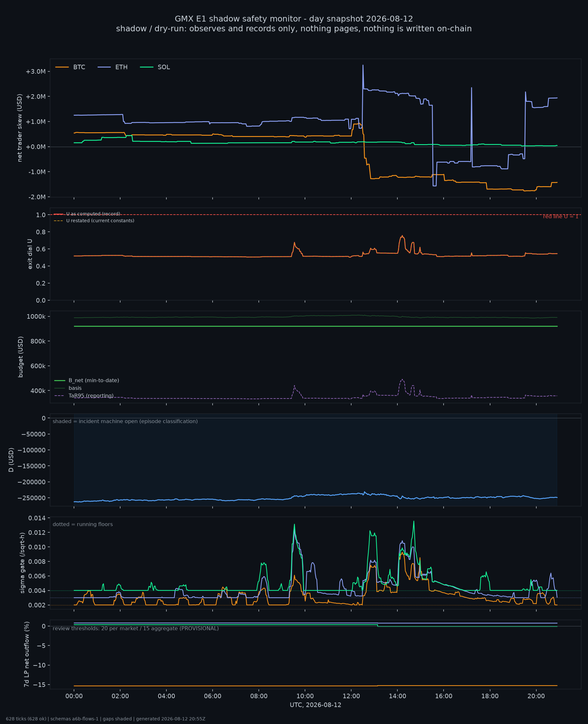
Task: Click the '0.006' sigma tick label
Action: click(37, 576)
